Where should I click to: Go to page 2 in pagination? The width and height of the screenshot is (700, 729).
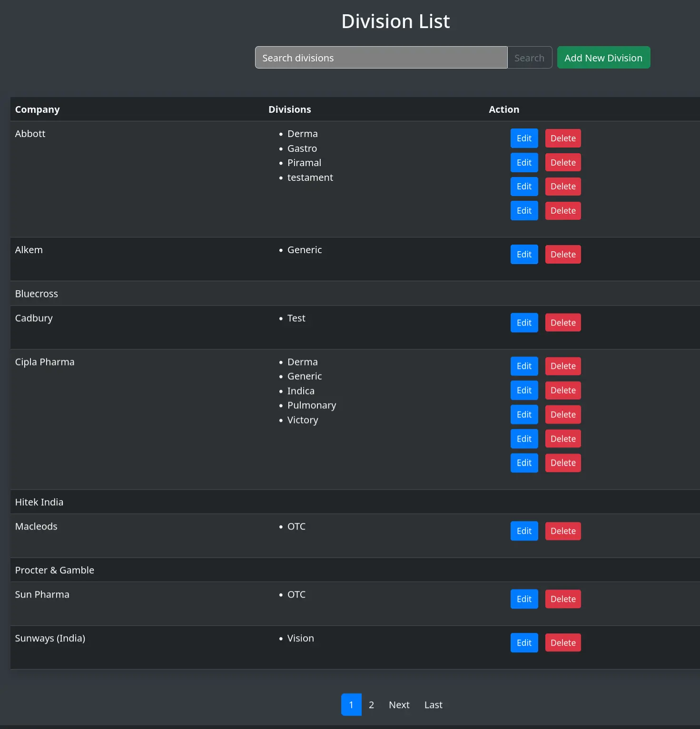371,705
